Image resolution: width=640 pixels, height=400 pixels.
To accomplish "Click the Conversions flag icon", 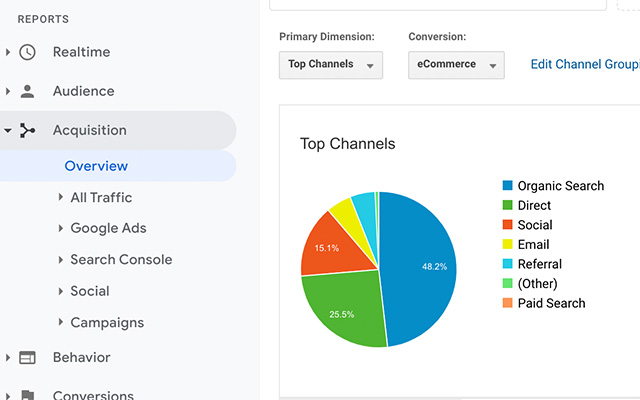I will tap(27, 395).
